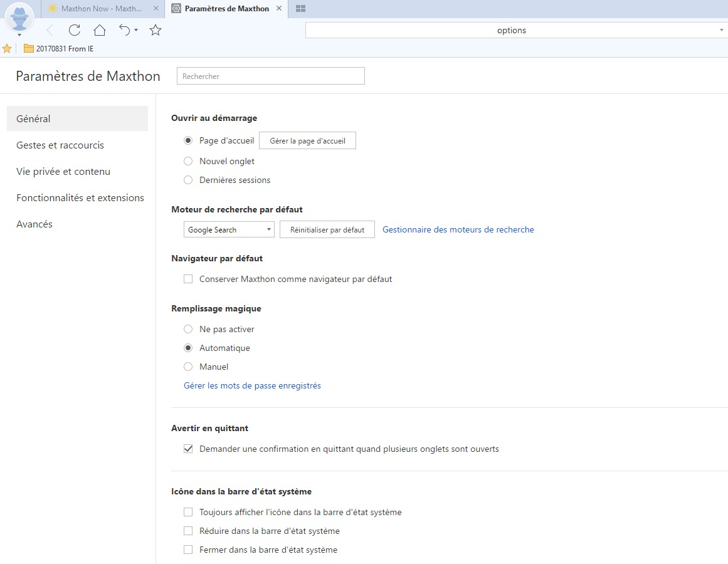Expand the address bar dropdown arrow

click(722, 30)
